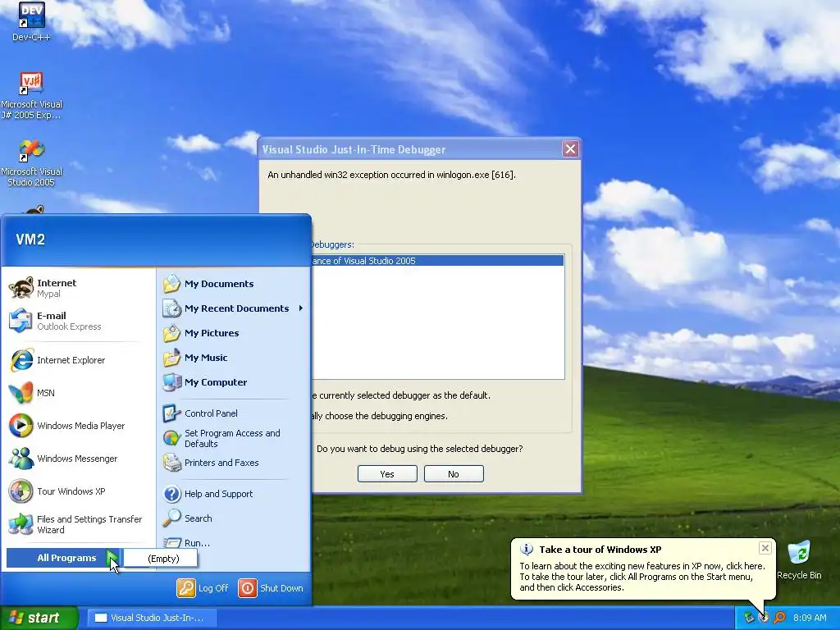Viewport: 840px width, 630px height.
Task: Click Shut Down button
Action: 271,587
